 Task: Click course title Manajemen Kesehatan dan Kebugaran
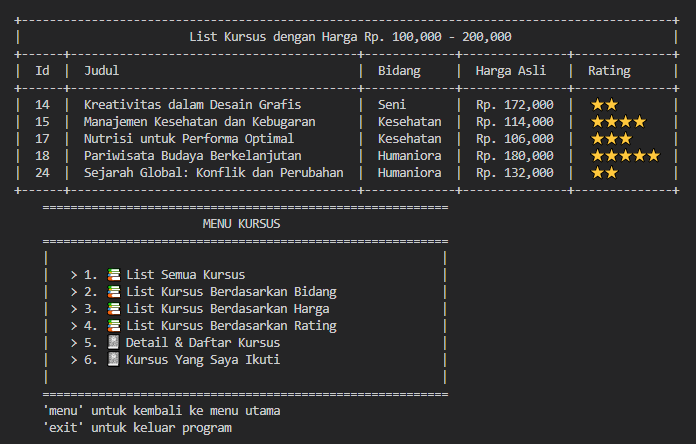coord(200,122)
